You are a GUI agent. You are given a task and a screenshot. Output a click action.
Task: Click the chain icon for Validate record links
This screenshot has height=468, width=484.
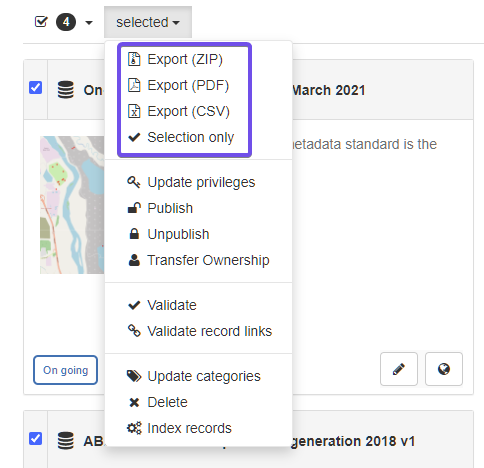(x=134, y=331)
